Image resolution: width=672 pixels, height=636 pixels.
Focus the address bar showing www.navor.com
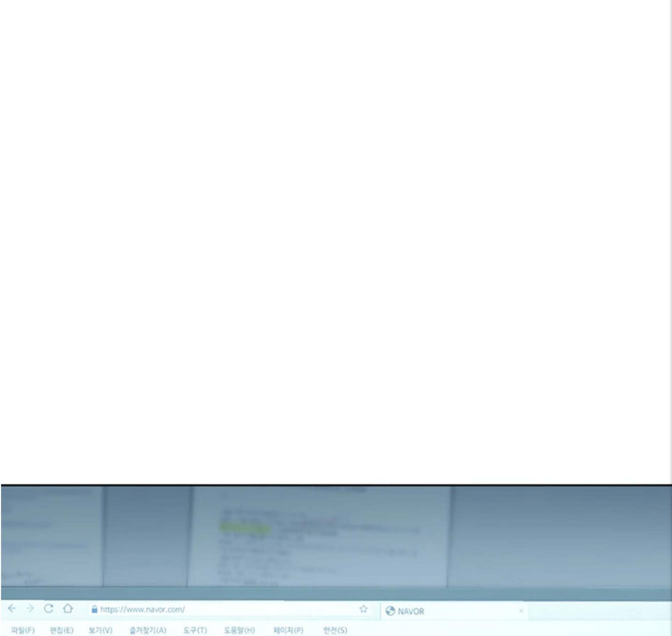(x=229, y=609)
